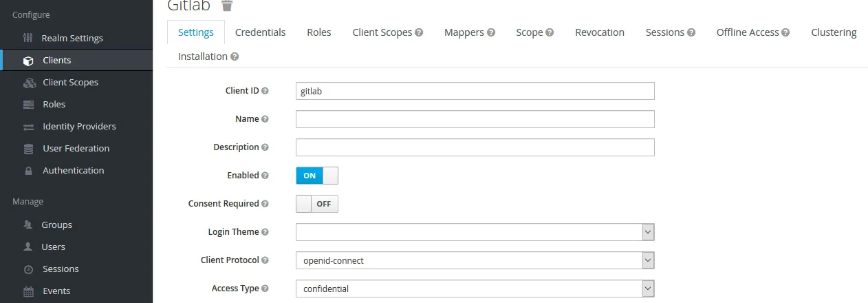Click help icon beside Client Scopes tab

click(x=419, y=32)
